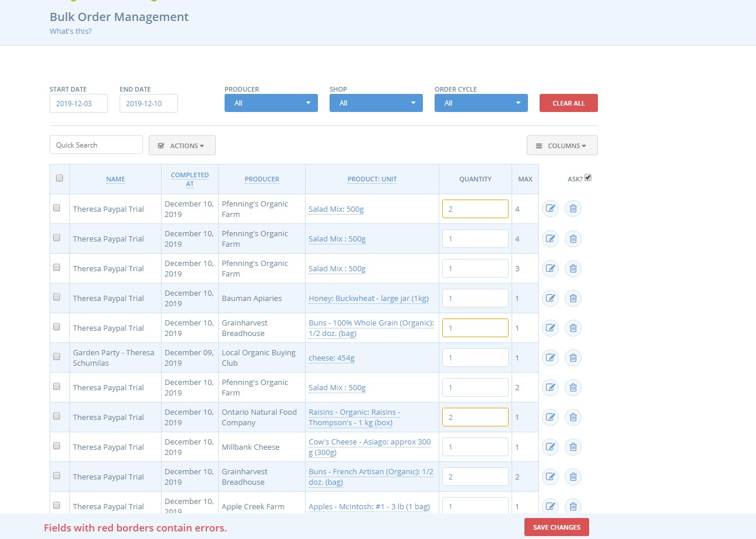The image size is (756, 539).
Task: Check the Garden Party row checkbox
Action: (x=57, y=358)
